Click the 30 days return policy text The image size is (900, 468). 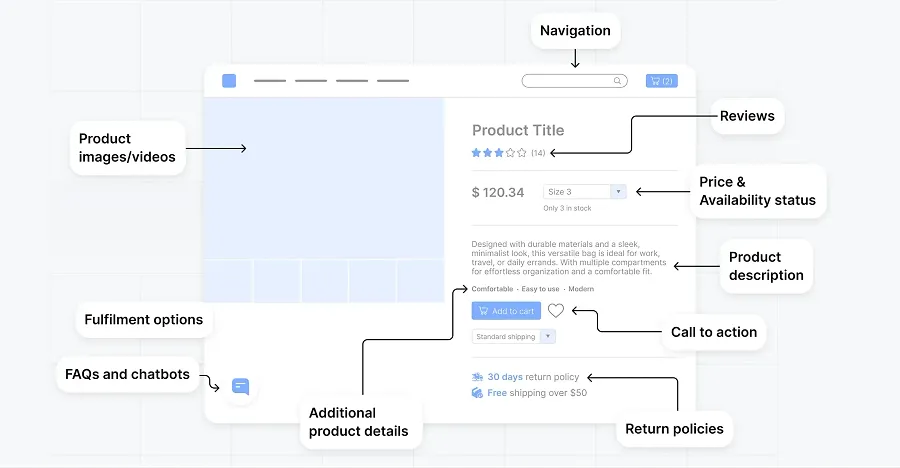[533, 377]
